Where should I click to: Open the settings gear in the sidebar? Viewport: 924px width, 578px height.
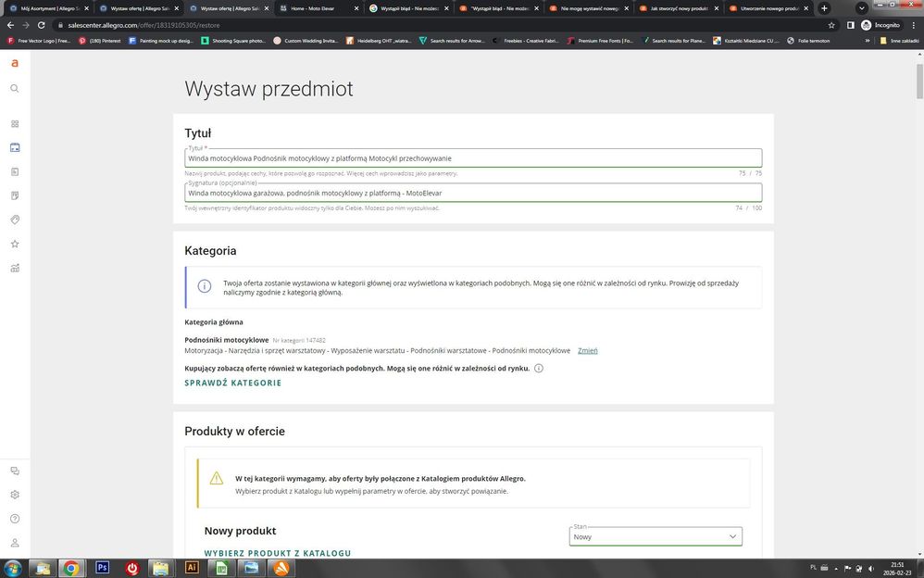[14, 495]
